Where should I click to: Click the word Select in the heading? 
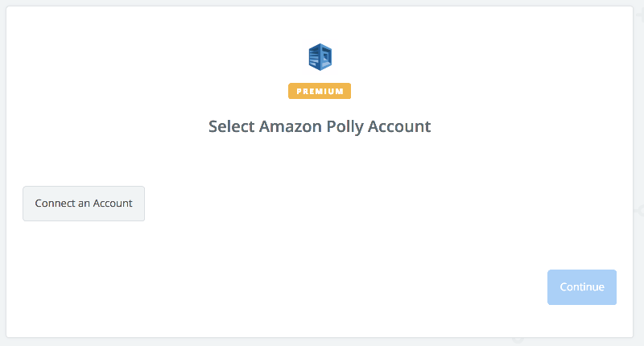pos(231,126)
